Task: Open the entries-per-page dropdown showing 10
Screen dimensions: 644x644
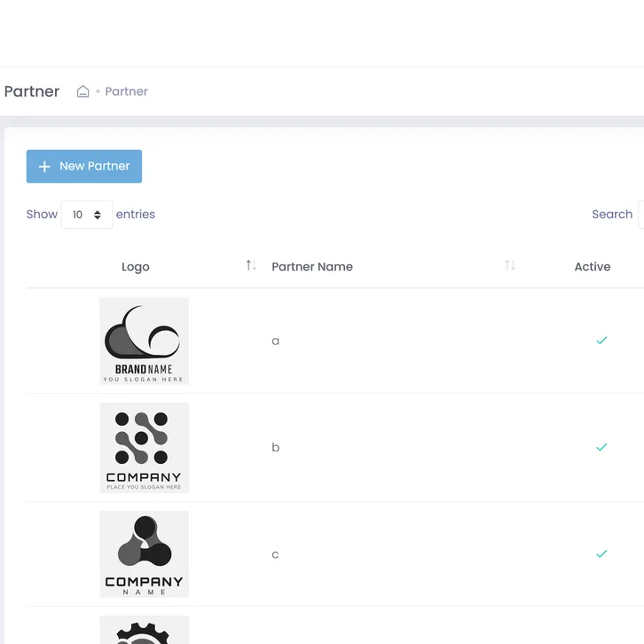Action: pyautogui.click(x=87, y=215)
